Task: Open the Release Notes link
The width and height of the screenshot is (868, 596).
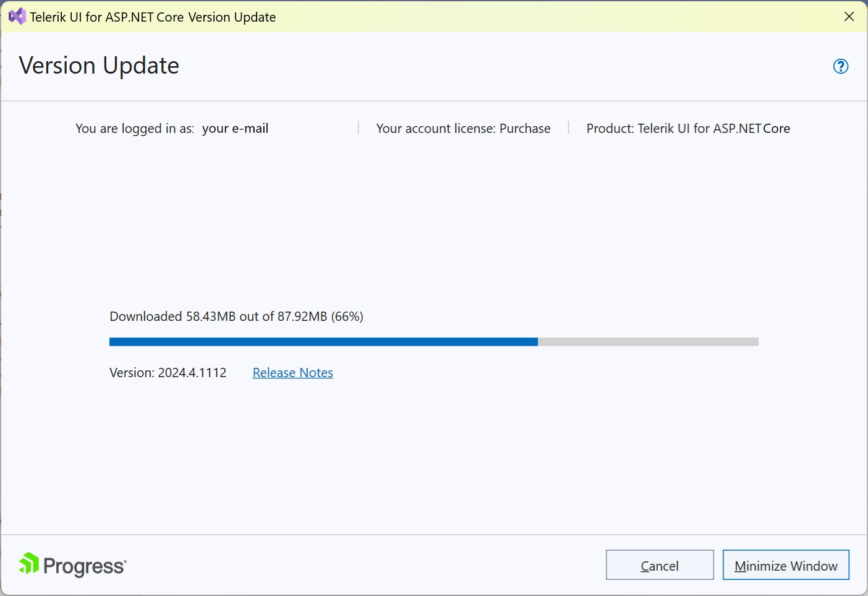Action: (x=292, y=372)
